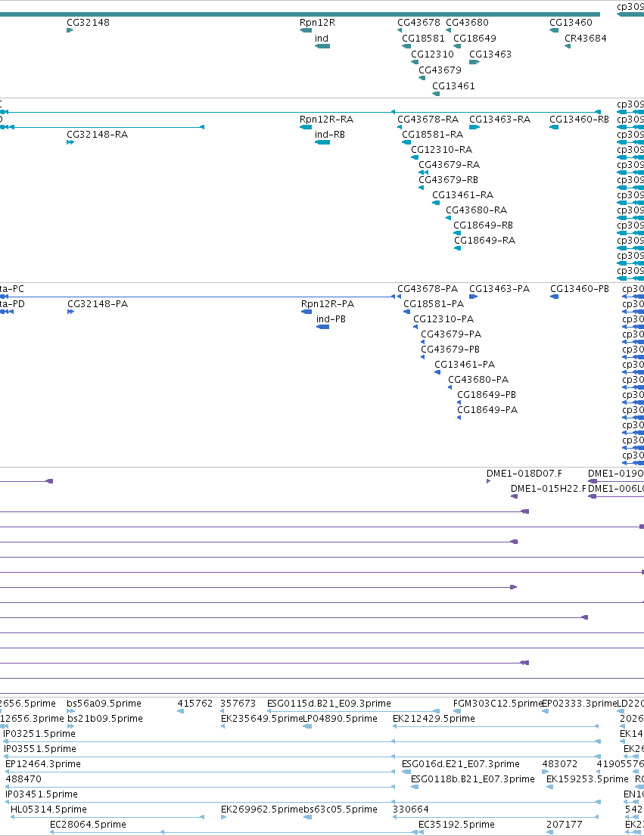The image size is (644, 836).
Task: Select protein CG18649-PA
Action: pos(487,410)
